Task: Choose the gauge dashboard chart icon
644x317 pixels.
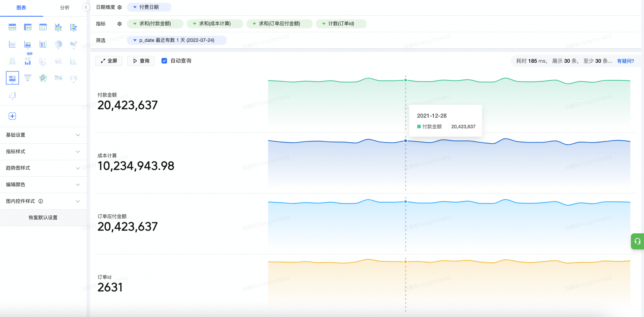Action: pos(74,78)
